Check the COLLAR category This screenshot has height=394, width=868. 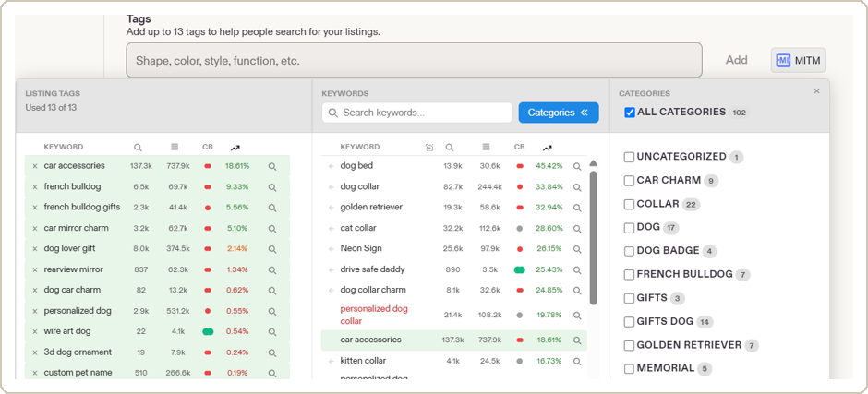pyautogui.click(x=629, y=204)
